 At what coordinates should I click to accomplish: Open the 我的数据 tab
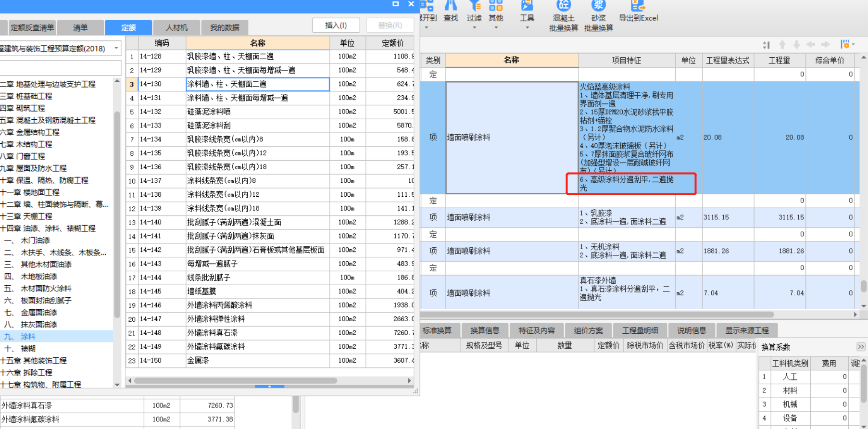(x=225, y=27)
